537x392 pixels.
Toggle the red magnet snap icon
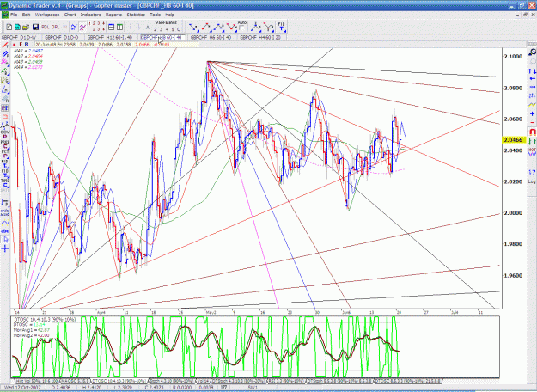(532, 132)
